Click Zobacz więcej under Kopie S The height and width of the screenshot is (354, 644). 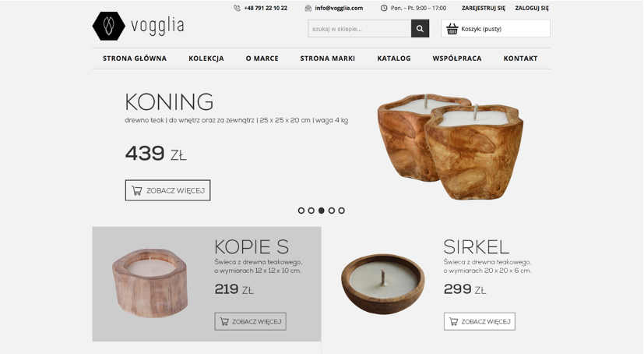tap(251, 321)
